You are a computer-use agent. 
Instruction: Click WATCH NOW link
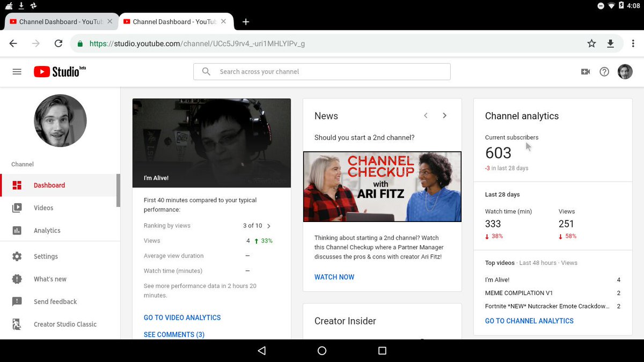[x=334, y=277]
